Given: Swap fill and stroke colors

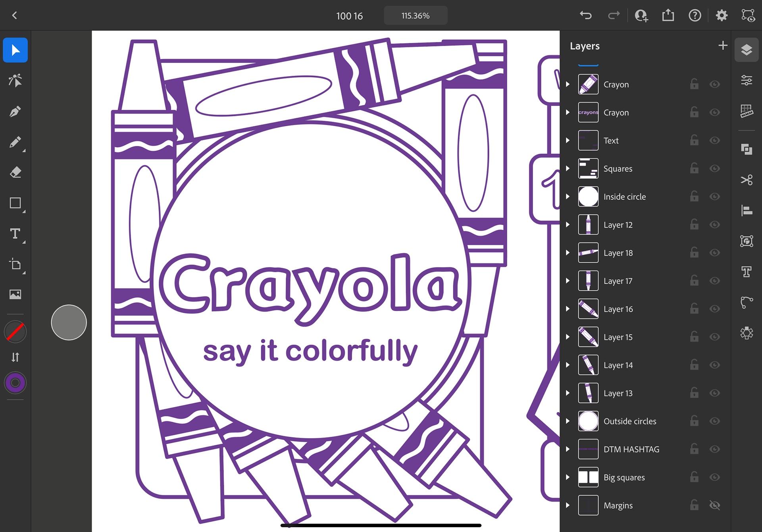Looking at the screenshot, I should 15,357.
